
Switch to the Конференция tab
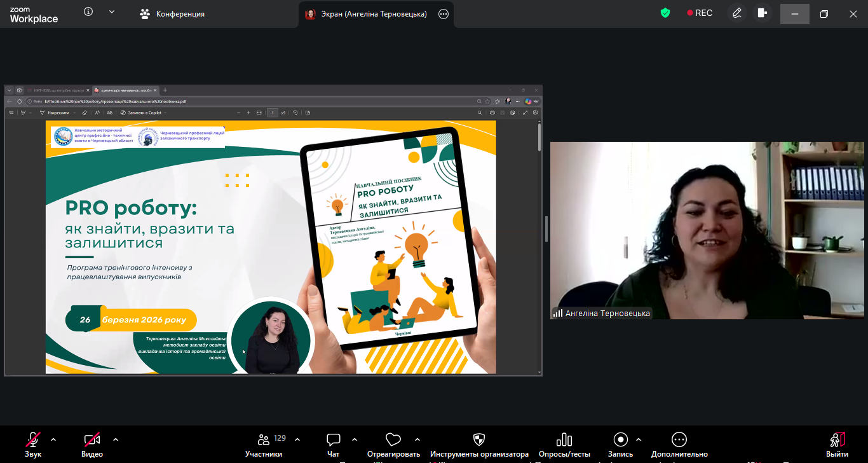click(x=172, y=14)
